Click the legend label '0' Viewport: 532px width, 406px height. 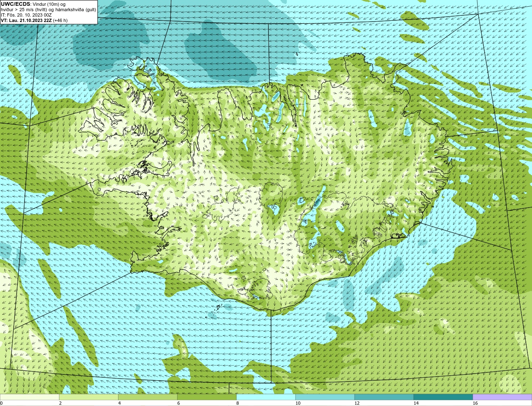1,403
